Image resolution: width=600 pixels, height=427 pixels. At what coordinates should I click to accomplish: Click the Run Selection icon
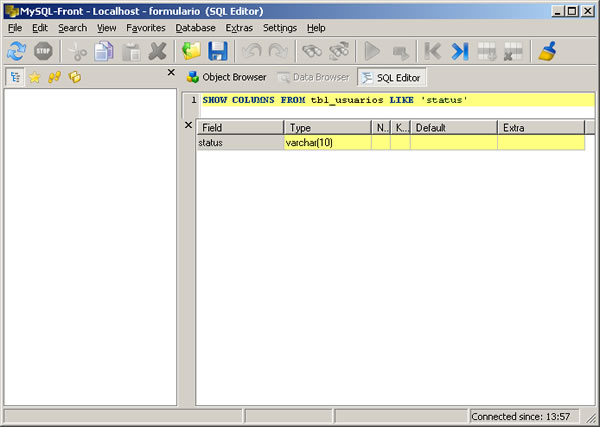pos(399,51)
